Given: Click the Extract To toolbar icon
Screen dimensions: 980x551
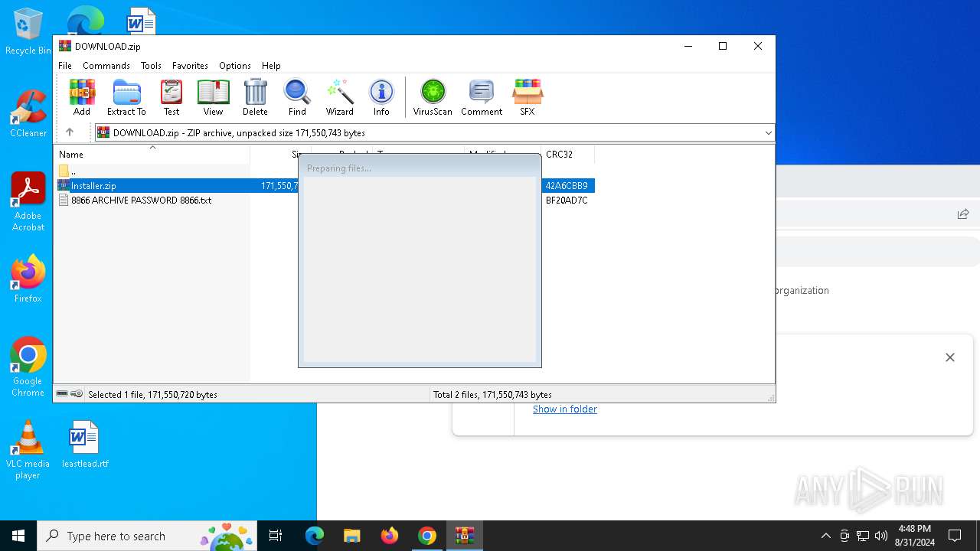Looking at the screenshot, I should 126,97.
